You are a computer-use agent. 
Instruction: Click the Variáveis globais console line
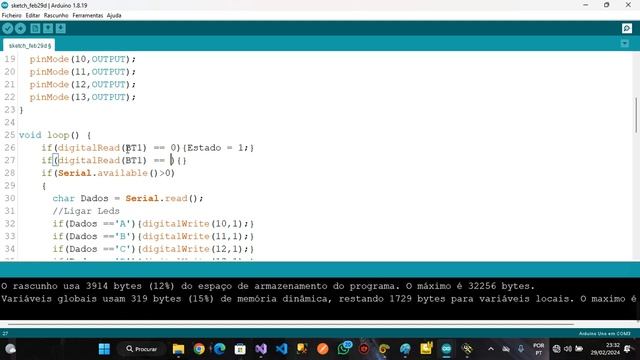320,299
